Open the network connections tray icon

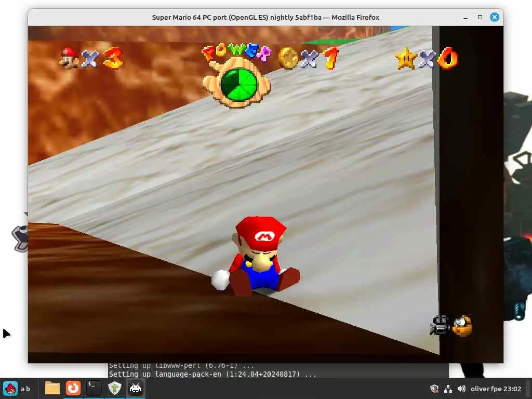point(448,389)
